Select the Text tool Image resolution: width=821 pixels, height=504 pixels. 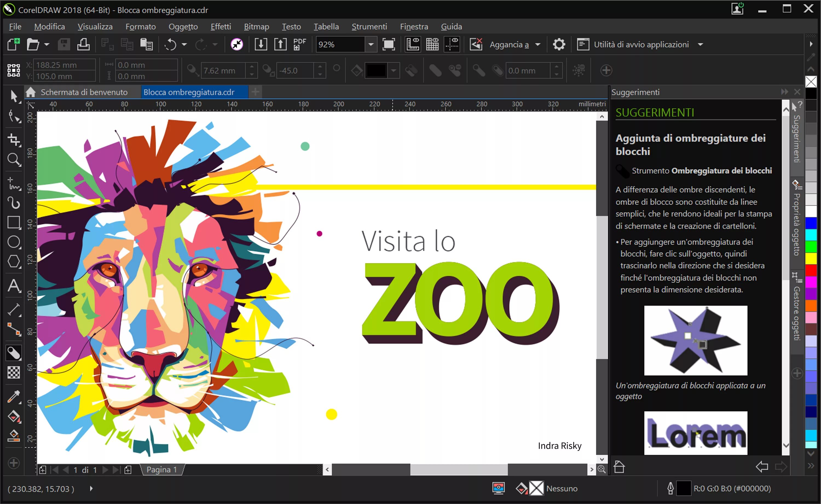point(14,286)
